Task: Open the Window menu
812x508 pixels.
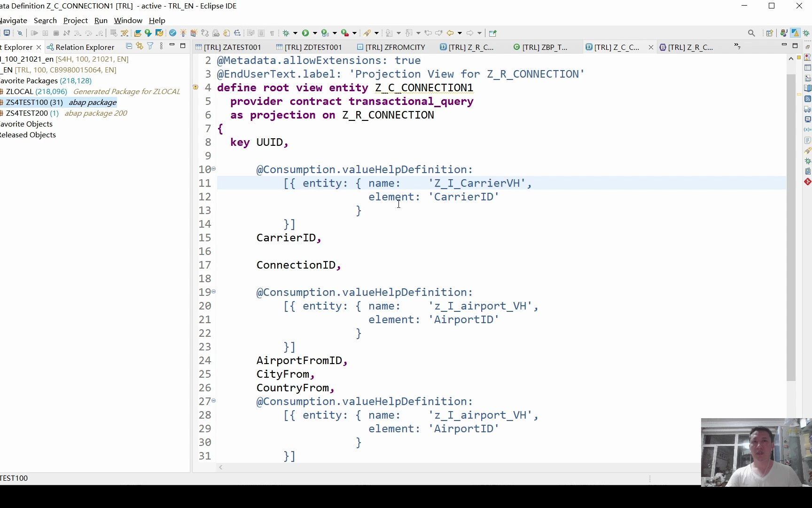Action: [x=128, y=21]
